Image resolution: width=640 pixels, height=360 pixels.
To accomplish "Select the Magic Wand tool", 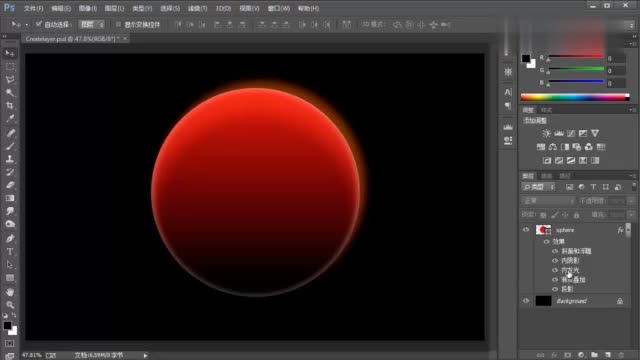I will pos(10,93).
